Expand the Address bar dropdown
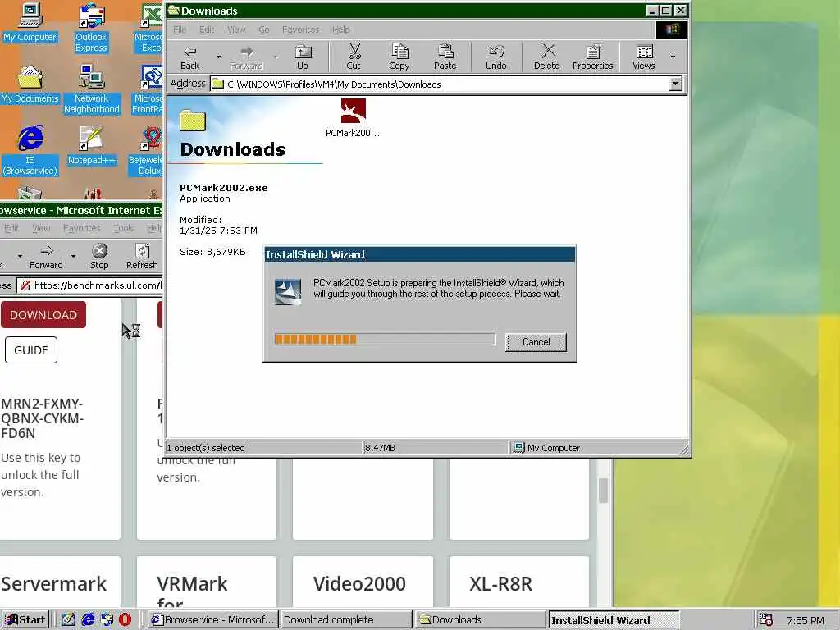The width and height of the screenshot is (840, 630). pos(676,84)
